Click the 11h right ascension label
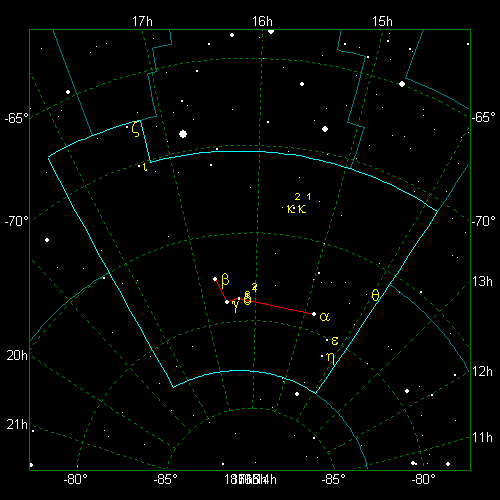Image resolution: width=500 pixels, height=500 pixels. pos(482,437)
